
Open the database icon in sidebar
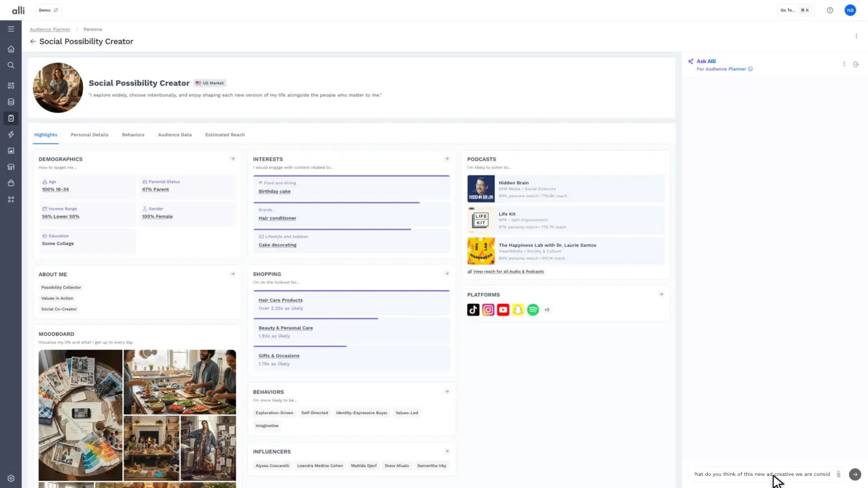click(x=11, y=102)
